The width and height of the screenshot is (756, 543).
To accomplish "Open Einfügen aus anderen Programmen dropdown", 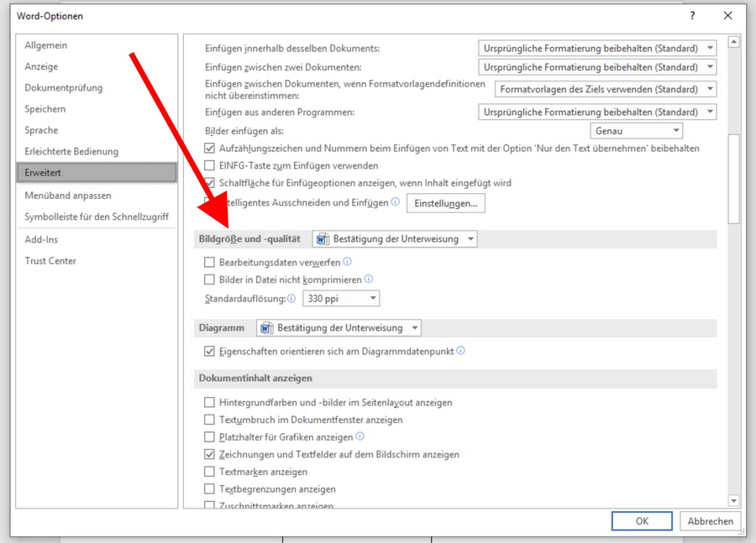I will point(597,112).
